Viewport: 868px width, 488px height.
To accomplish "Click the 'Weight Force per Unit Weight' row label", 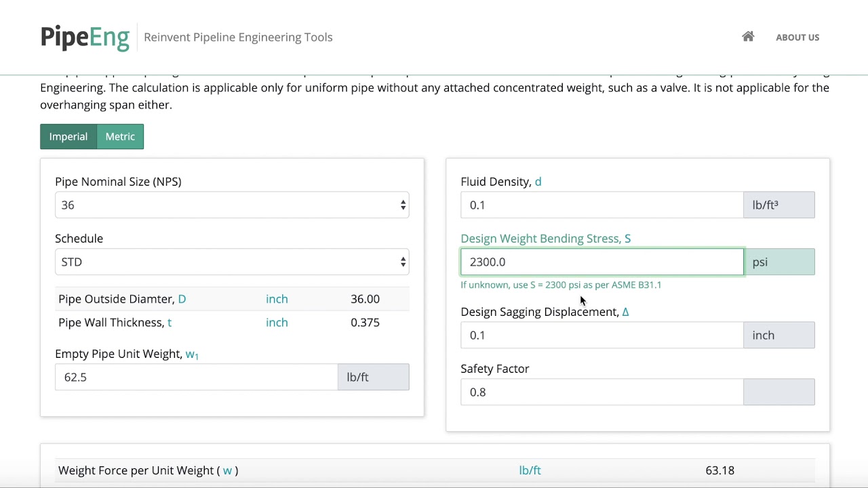I will pos(148,470).
